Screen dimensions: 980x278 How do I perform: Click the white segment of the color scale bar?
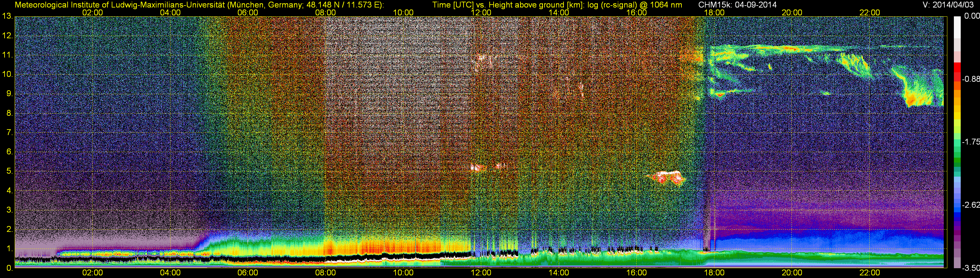coord(957,27)
